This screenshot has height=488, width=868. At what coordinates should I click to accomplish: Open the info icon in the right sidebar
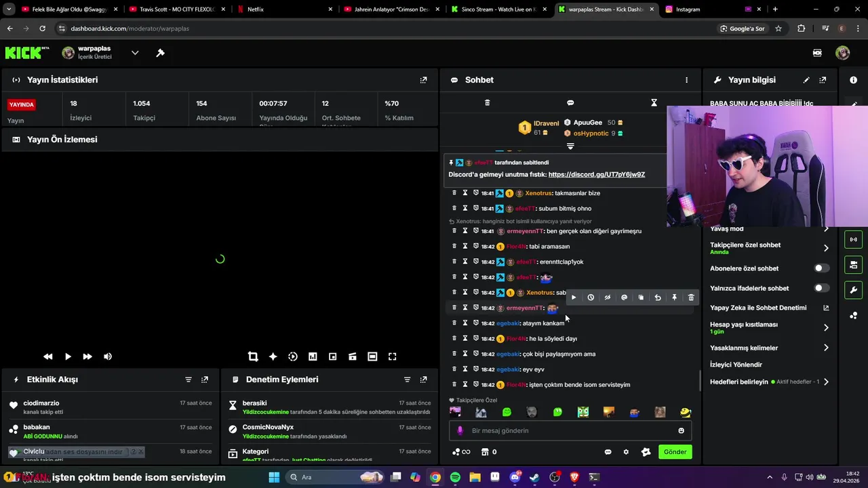(x=853, y=80)
